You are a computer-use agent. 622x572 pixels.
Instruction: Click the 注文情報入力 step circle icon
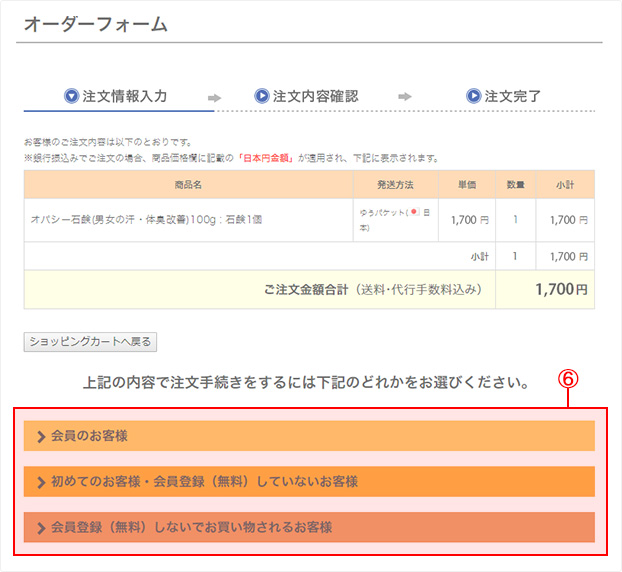[71, 96]
